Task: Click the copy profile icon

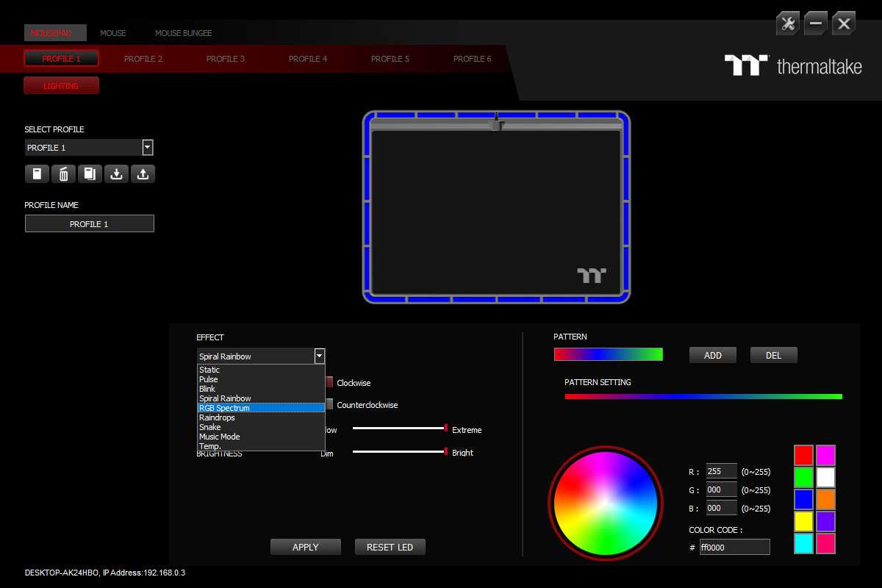Action: (x=90, y=174)
